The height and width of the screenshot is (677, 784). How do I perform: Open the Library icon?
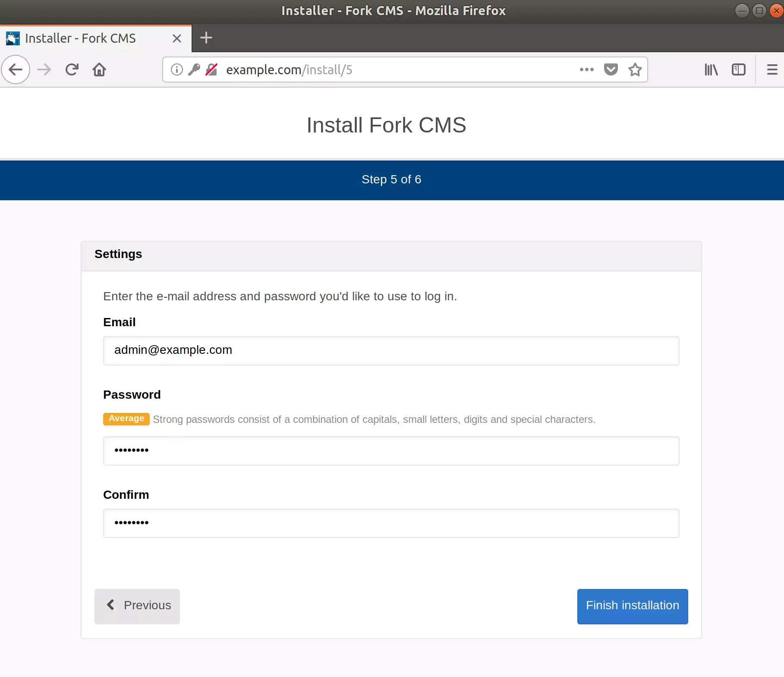(711, 69)
